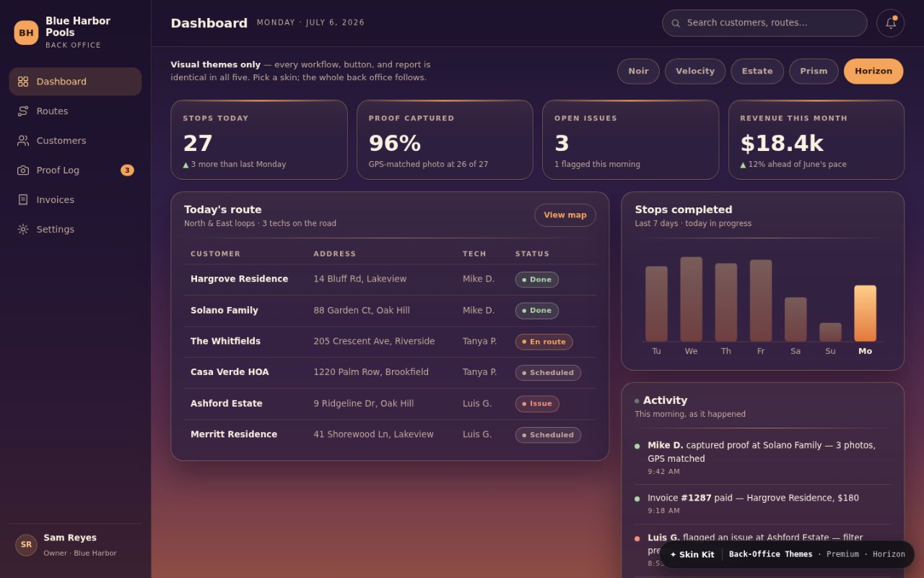Click the Status column header
The image size is (924, 578).
point(533,254)
